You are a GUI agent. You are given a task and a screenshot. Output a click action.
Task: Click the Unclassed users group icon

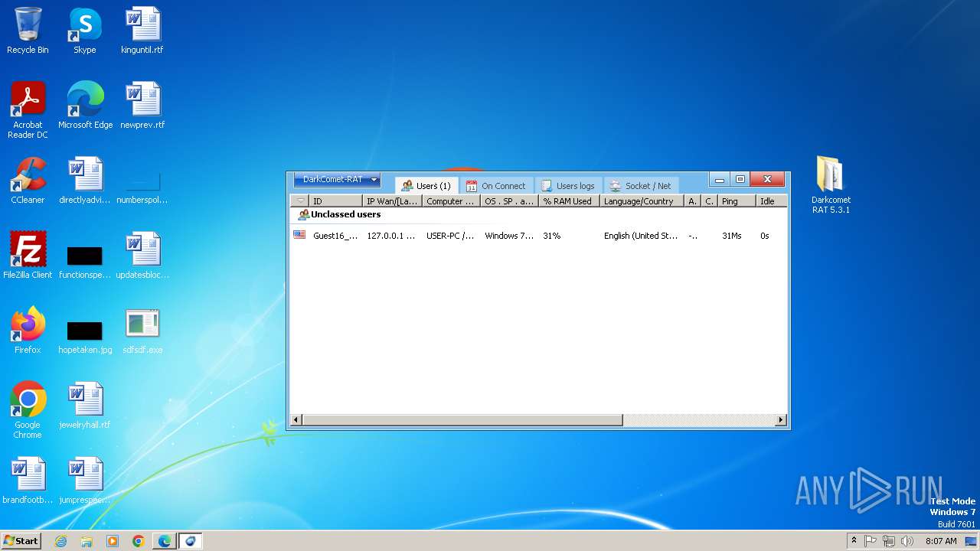tap(303, 215)
